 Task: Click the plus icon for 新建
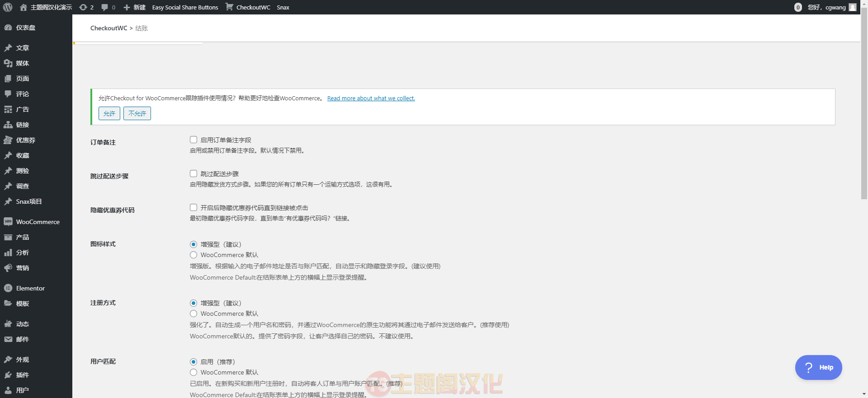[127, 7]
